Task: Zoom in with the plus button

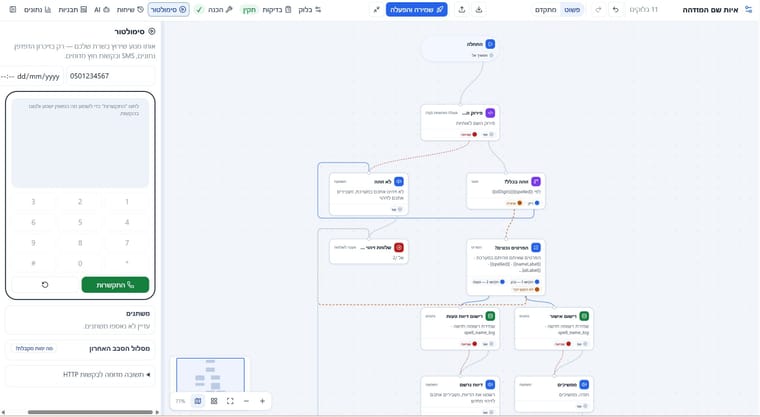Action: tap(262, 401)
